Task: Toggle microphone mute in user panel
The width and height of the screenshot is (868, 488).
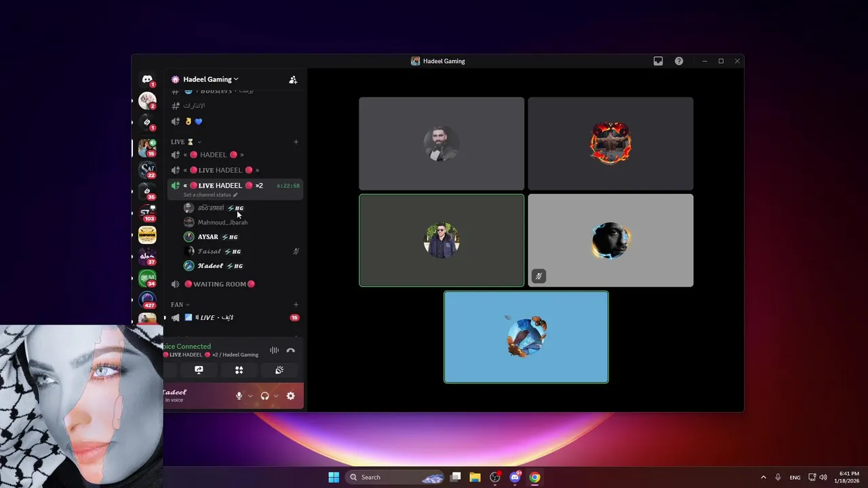Action: point(239,396)
